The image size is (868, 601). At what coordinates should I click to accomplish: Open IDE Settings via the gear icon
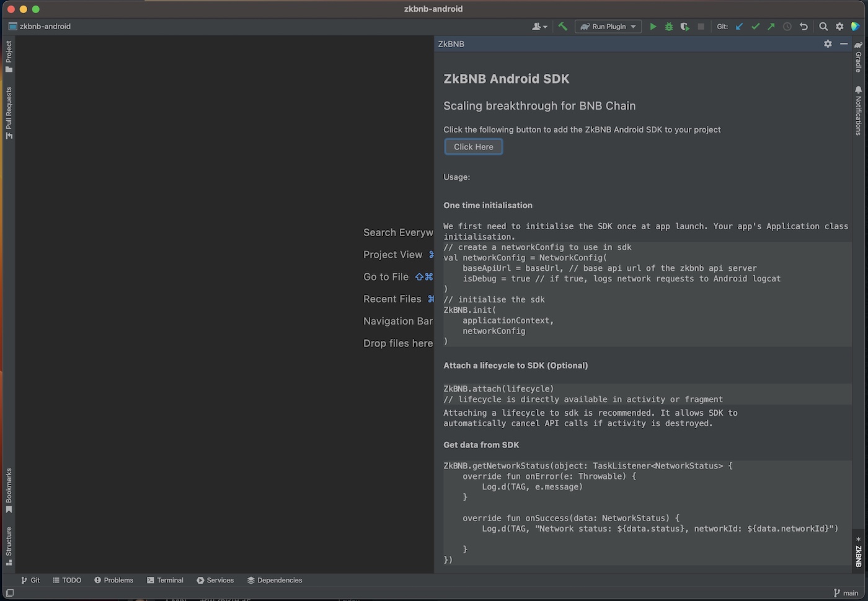(x=839, y=26)
